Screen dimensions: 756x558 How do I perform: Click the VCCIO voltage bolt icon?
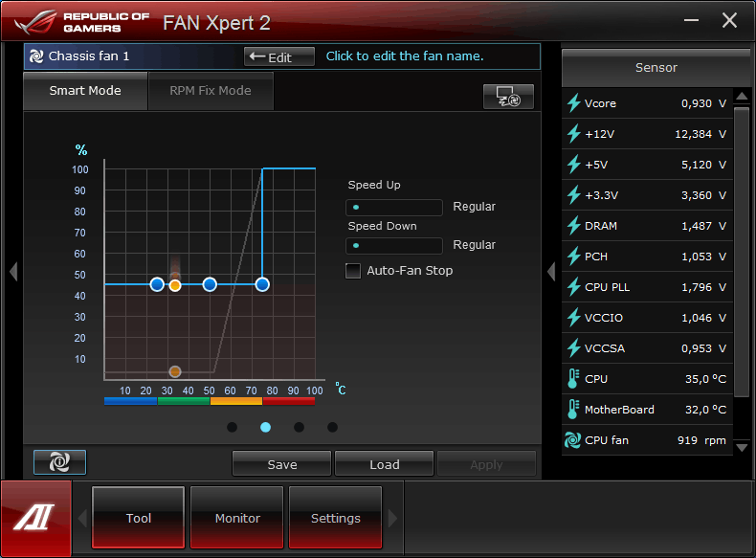(574, 318)
